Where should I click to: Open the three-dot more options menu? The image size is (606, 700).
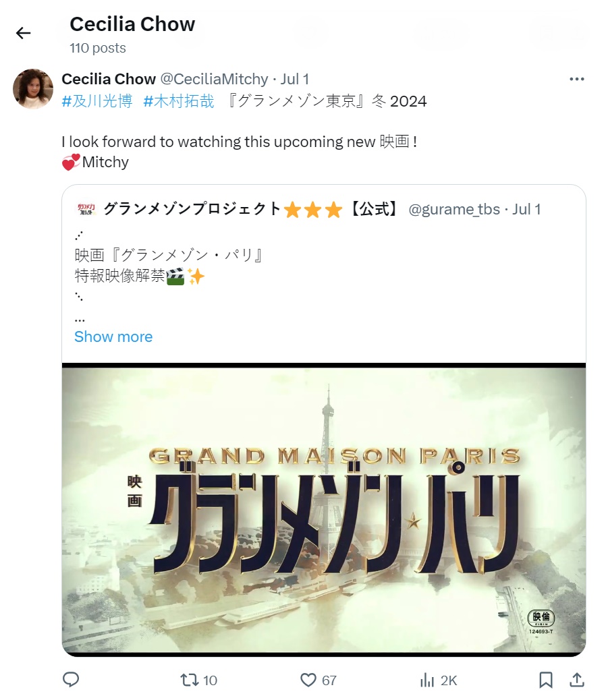[576, 79]
